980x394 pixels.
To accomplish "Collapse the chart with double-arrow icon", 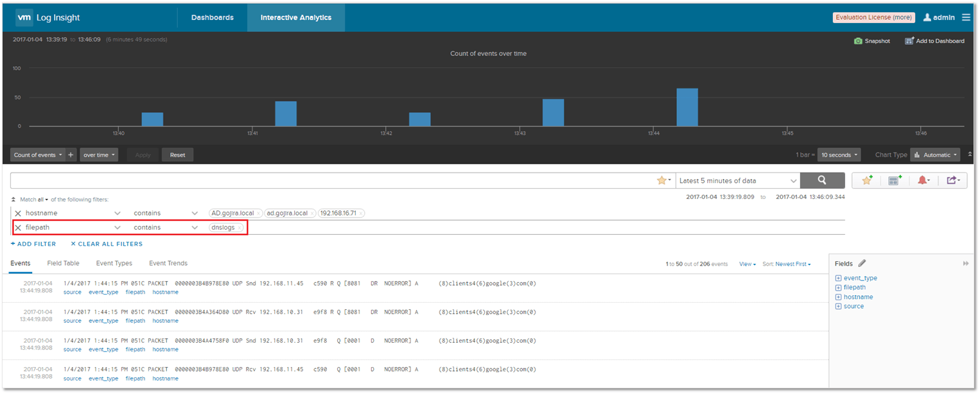I will [x=970, y=155].
